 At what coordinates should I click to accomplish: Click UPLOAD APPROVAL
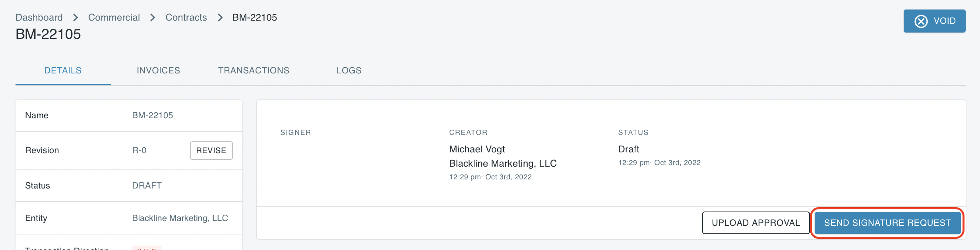[756, 223]
